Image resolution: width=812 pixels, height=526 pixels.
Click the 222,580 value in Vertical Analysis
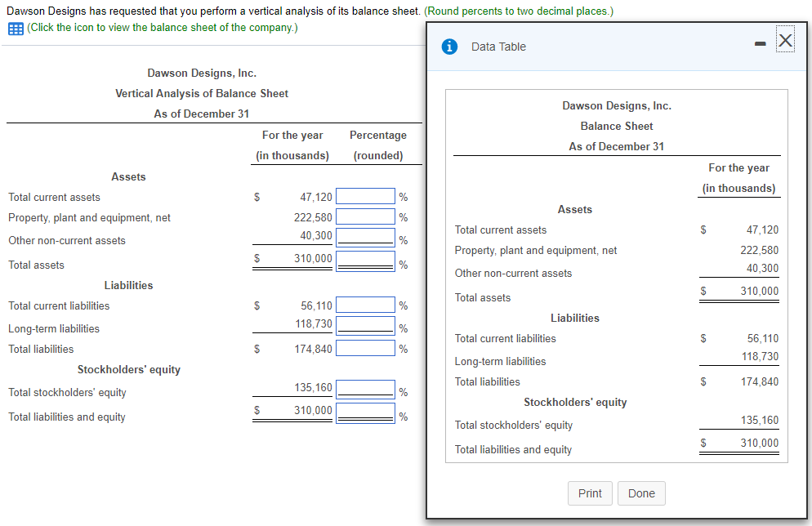point(313,217)
